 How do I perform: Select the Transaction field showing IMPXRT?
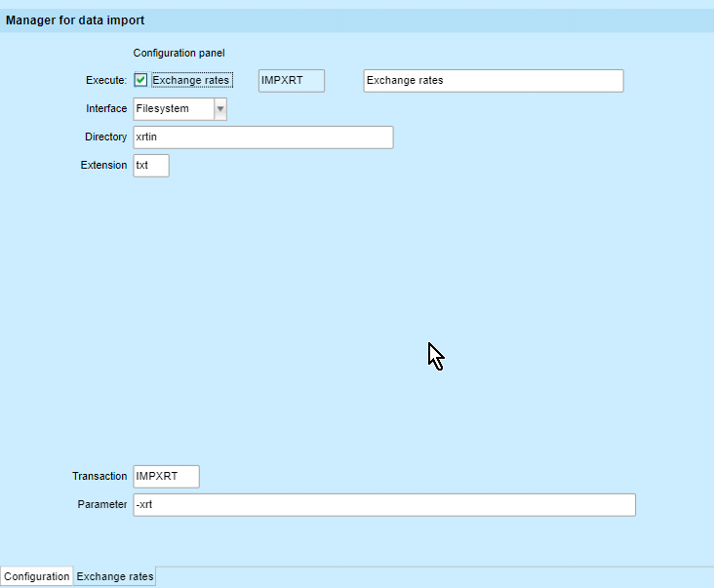pos(166,477)
